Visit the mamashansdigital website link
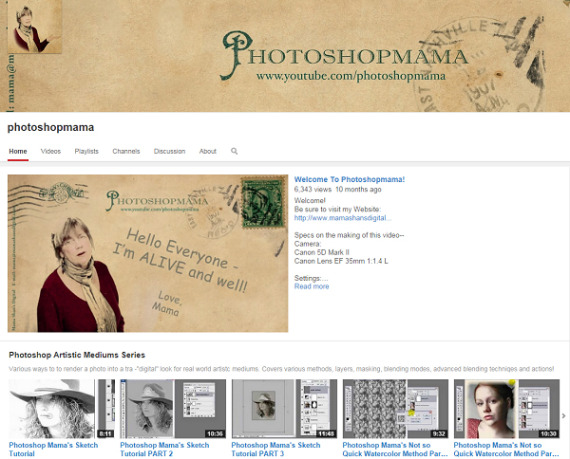 pyautogui.click(x=343, y=218)
